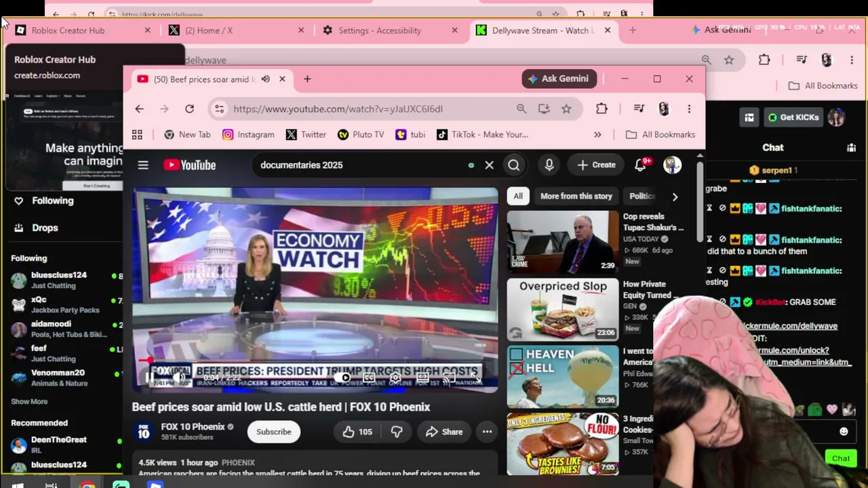Open Following in Kick sidebar
The height and width of the screenshot is (488, 868).
(43, 201)
